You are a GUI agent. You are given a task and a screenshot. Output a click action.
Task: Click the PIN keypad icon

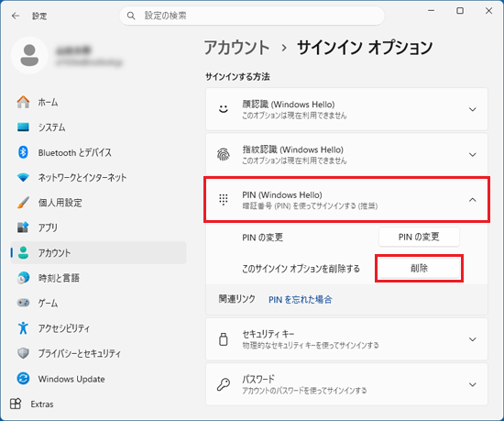click(224, 199)
